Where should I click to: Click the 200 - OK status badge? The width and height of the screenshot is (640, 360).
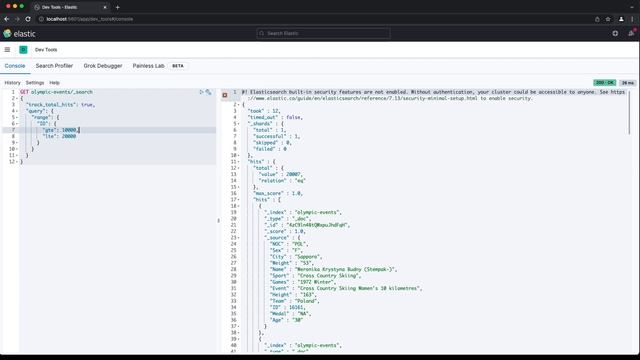pos(604,83)
